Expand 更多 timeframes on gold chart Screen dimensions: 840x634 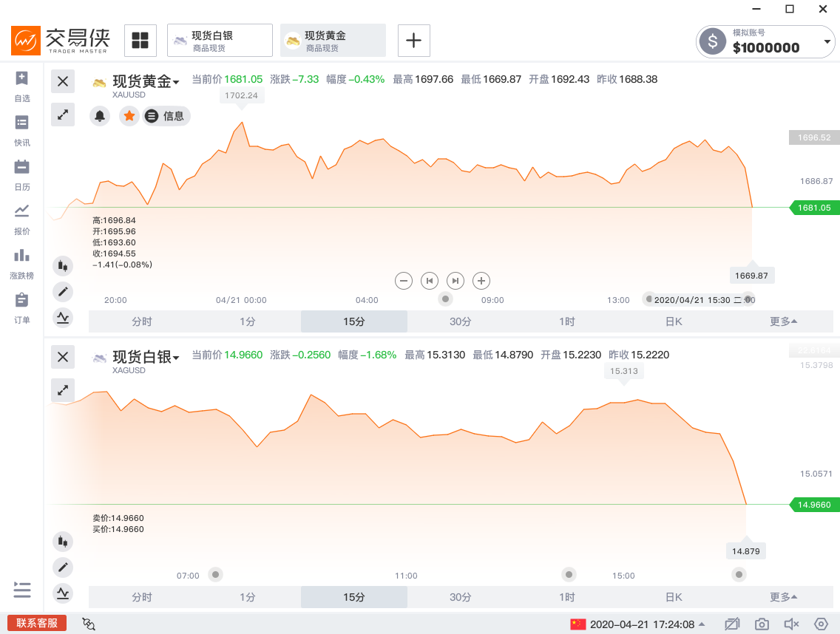point(783,321)
